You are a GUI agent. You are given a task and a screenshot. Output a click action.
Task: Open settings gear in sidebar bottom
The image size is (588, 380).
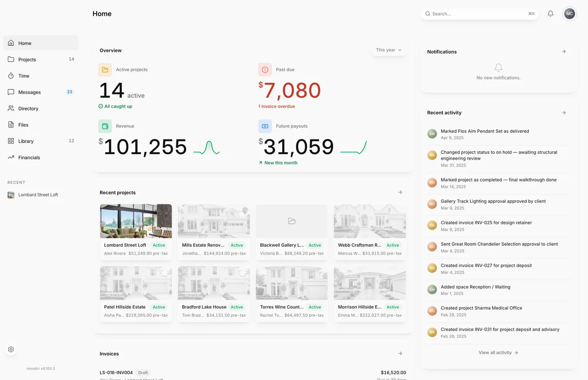(x=11, y=349)
